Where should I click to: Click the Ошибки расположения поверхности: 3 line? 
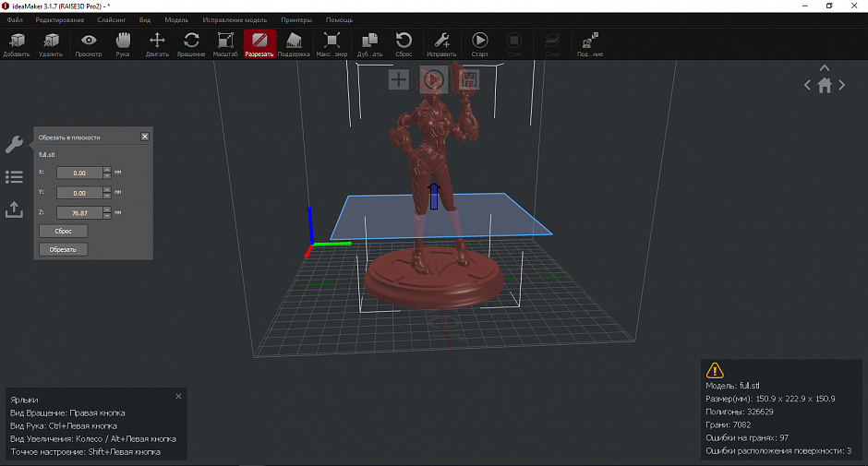778,451
